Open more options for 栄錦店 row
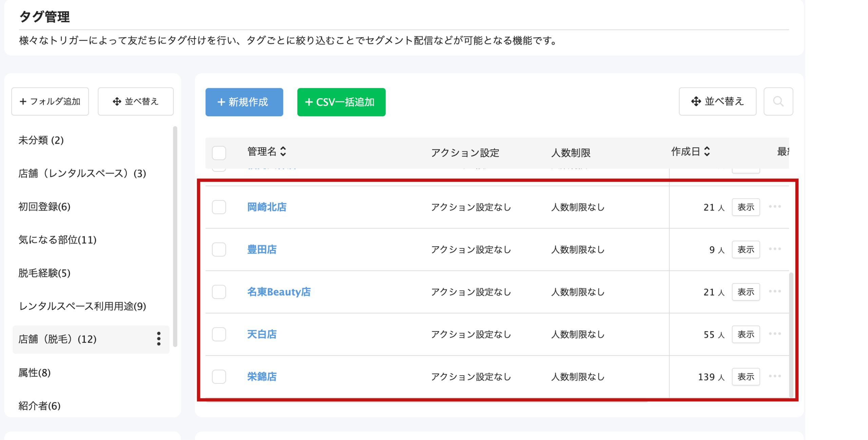This screenshot has height=440, width=868. tap(774, 376)
